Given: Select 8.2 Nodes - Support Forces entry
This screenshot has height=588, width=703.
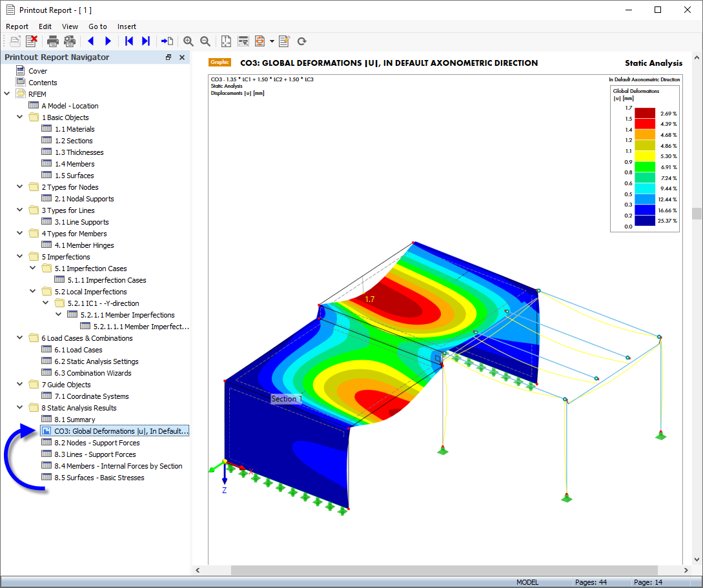Looking at the screenshot, I should 97,443.
